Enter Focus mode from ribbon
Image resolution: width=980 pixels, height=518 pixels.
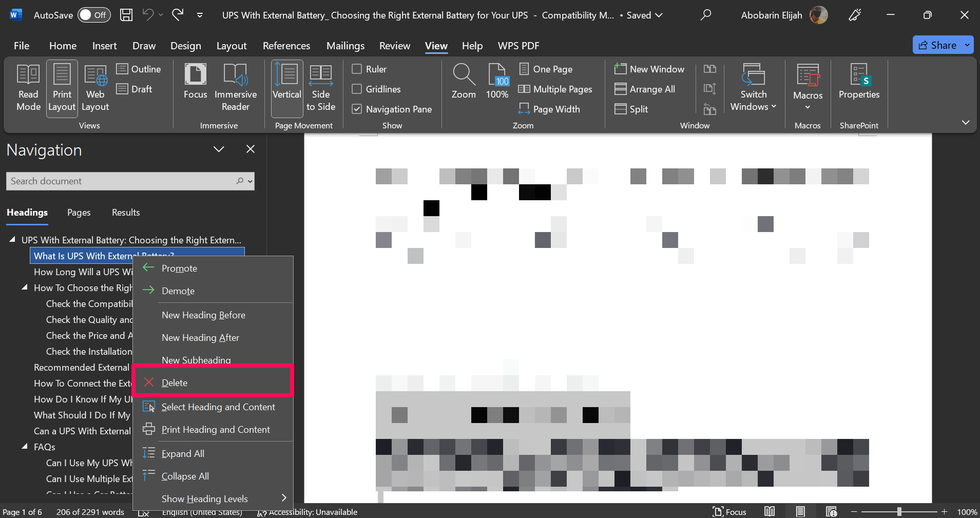coord(195,82)
